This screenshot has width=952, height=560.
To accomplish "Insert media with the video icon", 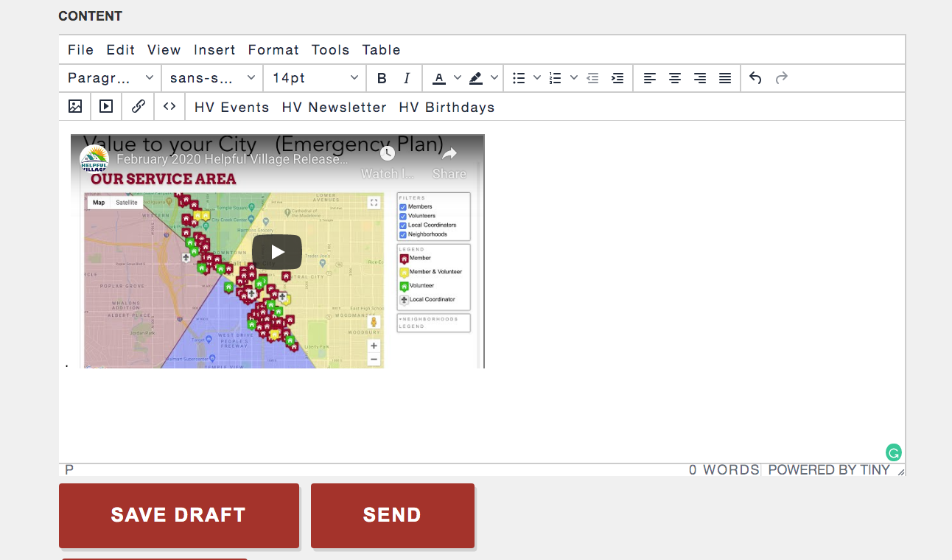I will point(106,106).
